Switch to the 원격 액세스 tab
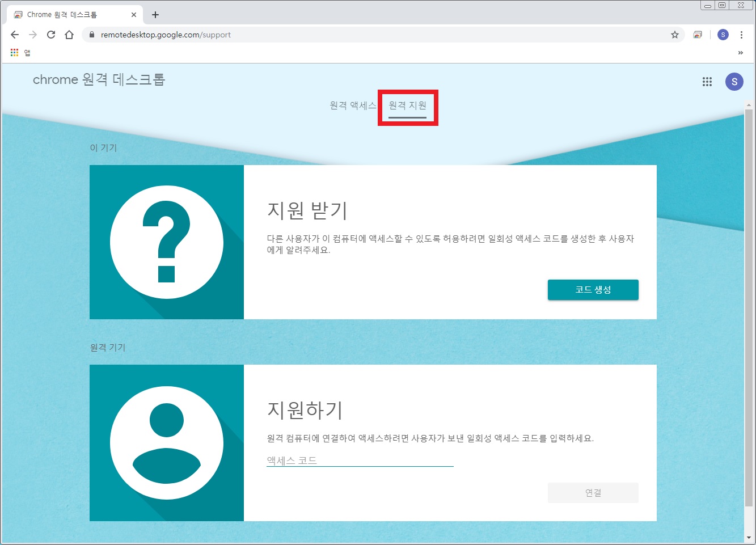This screenshot has width=756, height=545. (353, 105)
